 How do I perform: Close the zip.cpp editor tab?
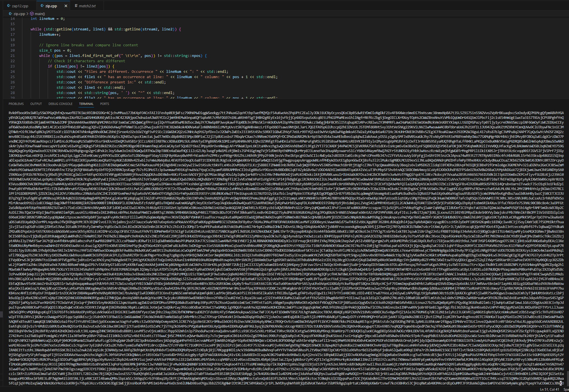click(66, 6)
